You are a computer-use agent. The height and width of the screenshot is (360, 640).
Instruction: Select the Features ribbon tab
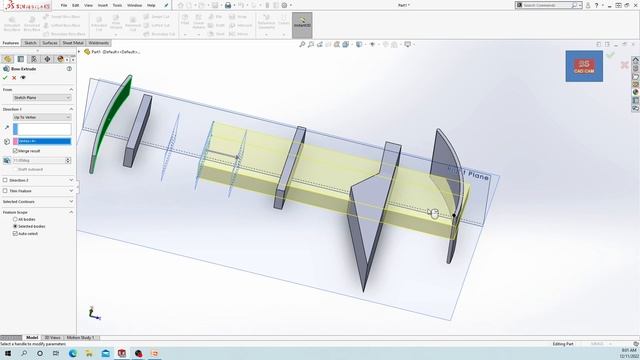point(11,43)
